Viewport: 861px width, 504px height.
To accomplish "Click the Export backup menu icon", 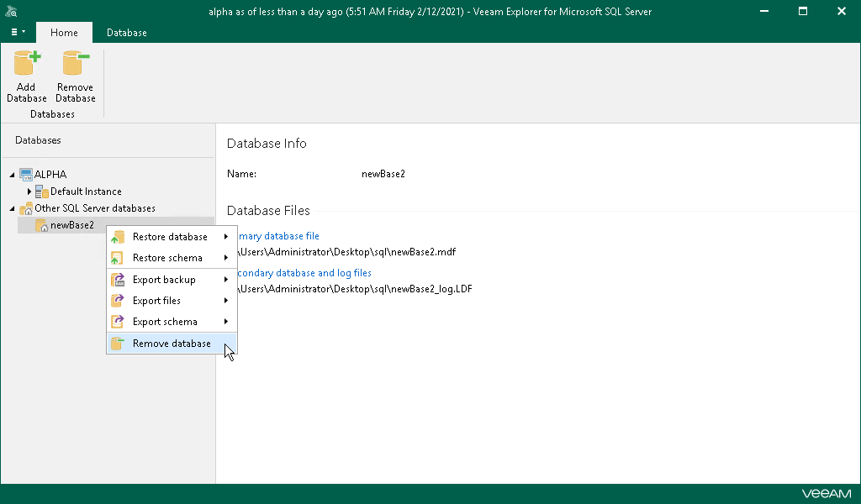I will (x=118, y=280).
